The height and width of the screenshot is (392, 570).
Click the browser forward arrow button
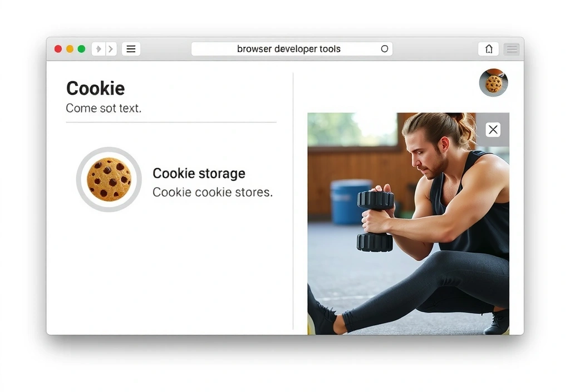pyautogui.click(x=111, y=49)
